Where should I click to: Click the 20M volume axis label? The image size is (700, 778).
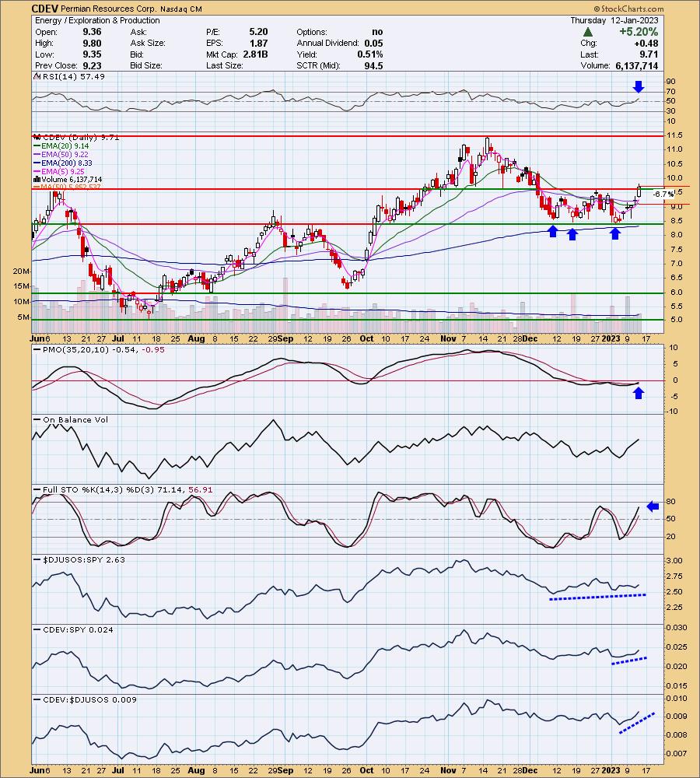[x=21, y=272]
